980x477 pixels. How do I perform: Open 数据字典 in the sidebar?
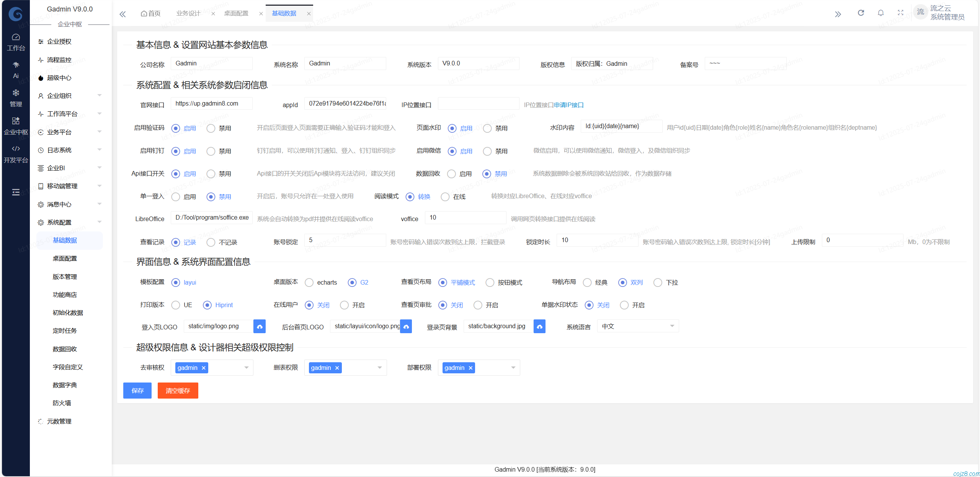(x=65, y=385)
